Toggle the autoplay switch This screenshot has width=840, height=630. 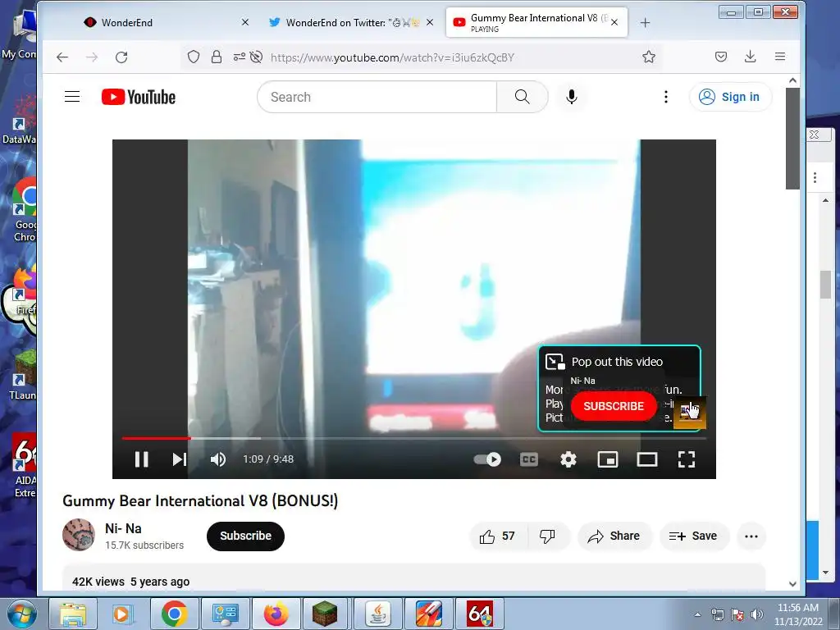[x=487, y=459]
